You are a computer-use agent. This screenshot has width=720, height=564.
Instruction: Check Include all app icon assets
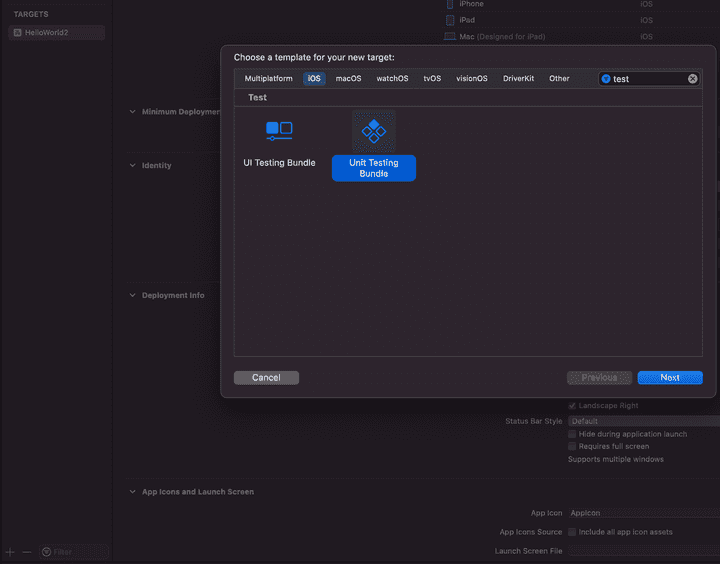[572, 532]
